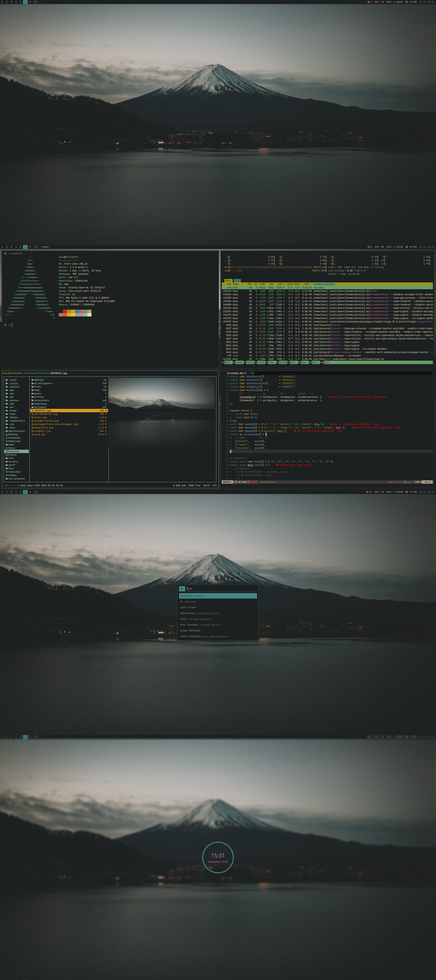Click the 15:31 lock screen clock circle
Viewport: 436px width, 980px height.
218,857
